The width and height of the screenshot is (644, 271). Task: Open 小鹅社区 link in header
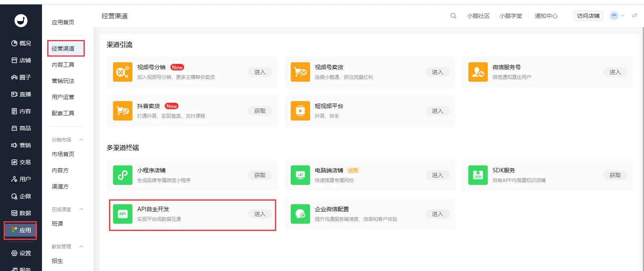478,16
